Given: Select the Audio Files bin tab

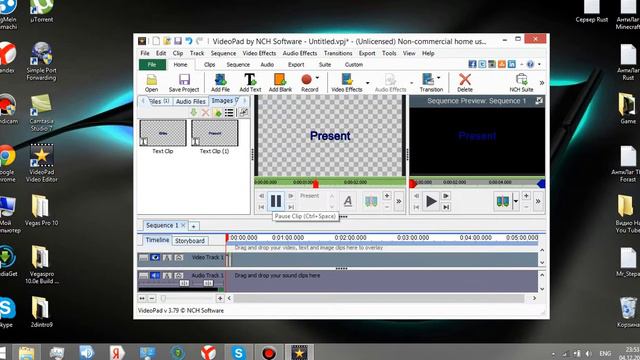Looking at the screenshot, I should (x=191, y=101).
